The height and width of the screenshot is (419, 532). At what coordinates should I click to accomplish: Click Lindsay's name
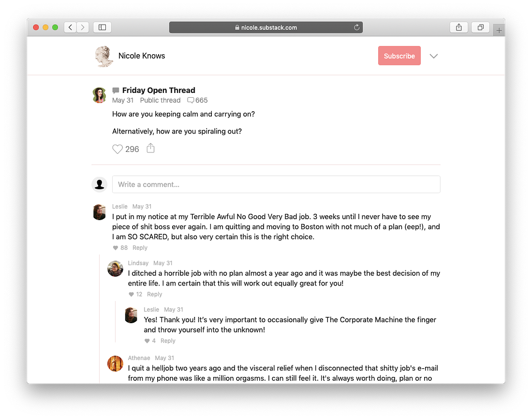point(138,263)
